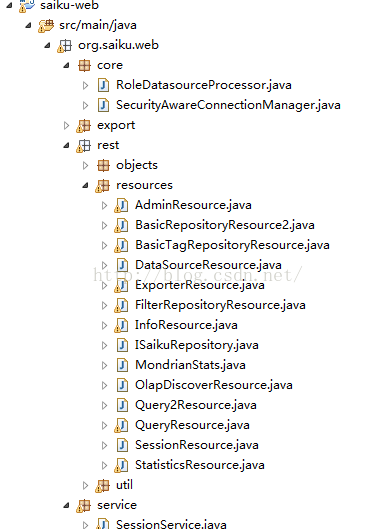Click ExporterResource.java file icon
This screenshot has width=376, height=529.
(121, 285)
